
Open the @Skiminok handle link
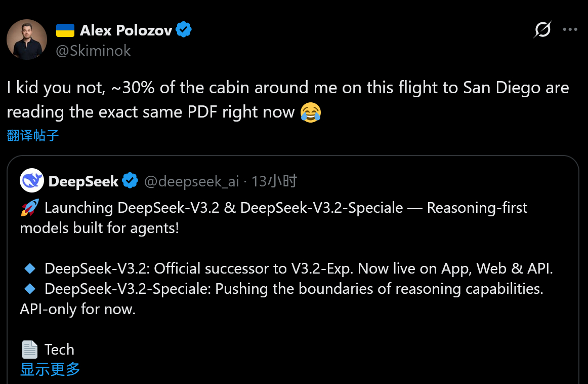[93, 51]
